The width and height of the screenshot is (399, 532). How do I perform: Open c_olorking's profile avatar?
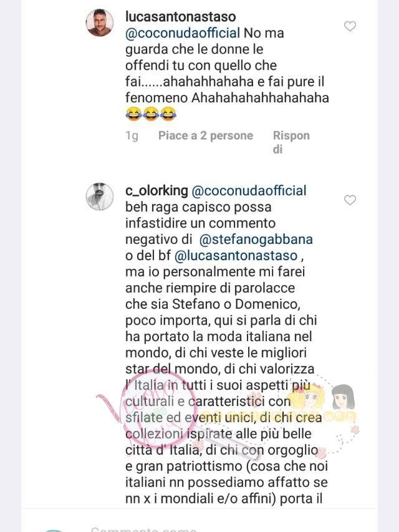pyautogui.click(x=99, y=196)
